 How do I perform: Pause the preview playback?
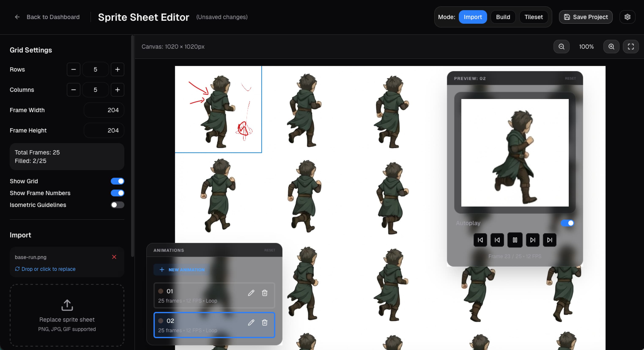pyautogui.click(x=515, y=240)
